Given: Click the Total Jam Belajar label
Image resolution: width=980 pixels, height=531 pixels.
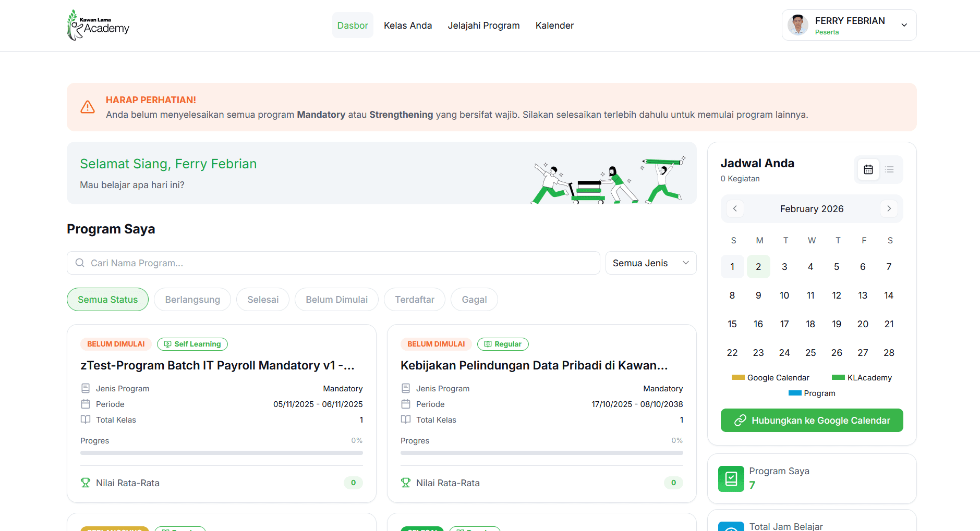Looking at the screenshot, I should coord(786,526).
